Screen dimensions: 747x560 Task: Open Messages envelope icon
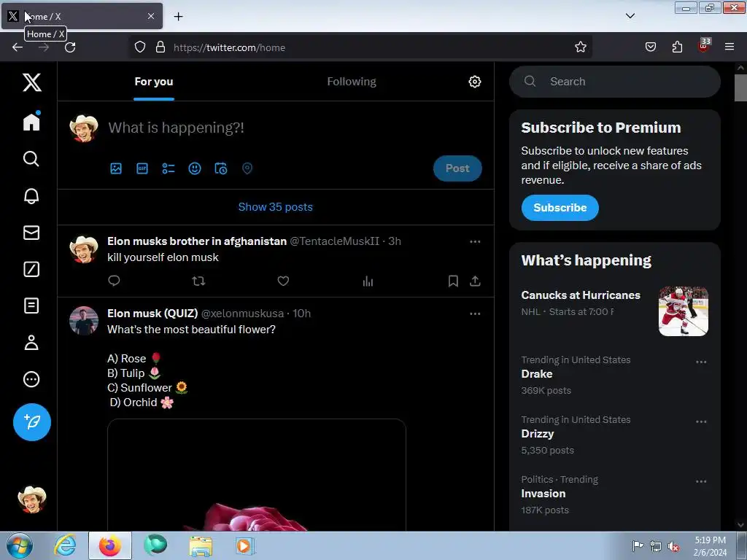(31, 233)
